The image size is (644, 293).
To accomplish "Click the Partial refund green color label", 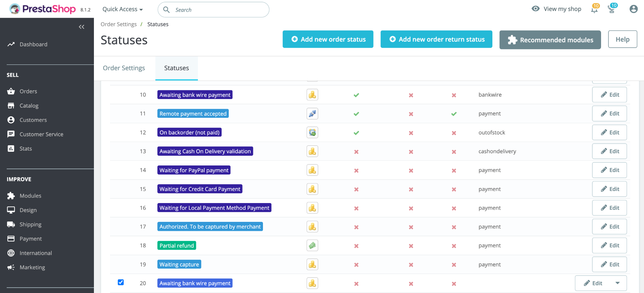I will (177, 246).
